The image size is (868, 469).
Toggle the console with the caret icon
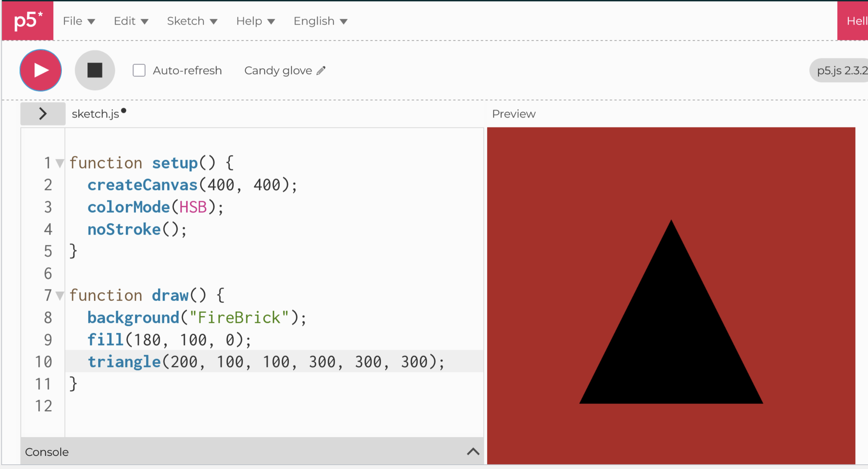click(x=473, y=452)
